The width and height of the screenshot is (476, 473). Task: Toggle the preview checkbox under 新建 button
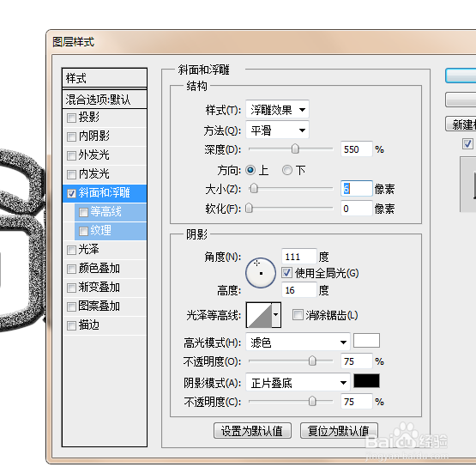tap(467, 143)
